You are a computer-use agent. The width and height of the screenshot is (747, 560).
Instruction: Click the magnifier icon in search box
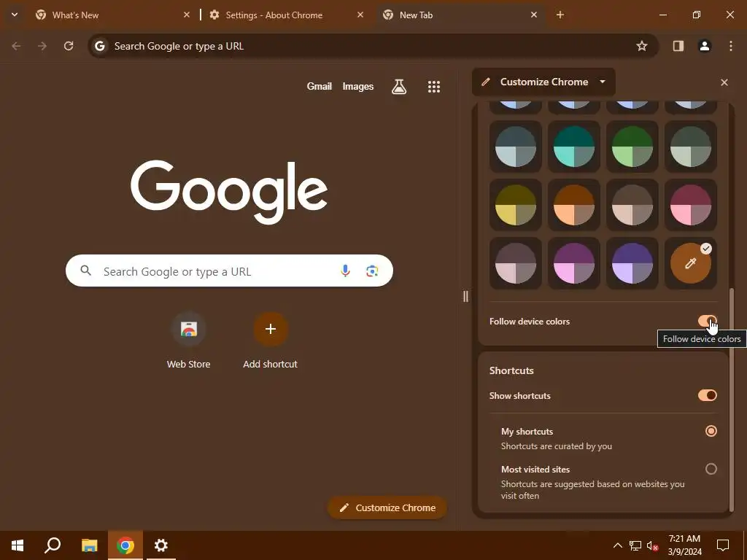click(x=86, y=271)
